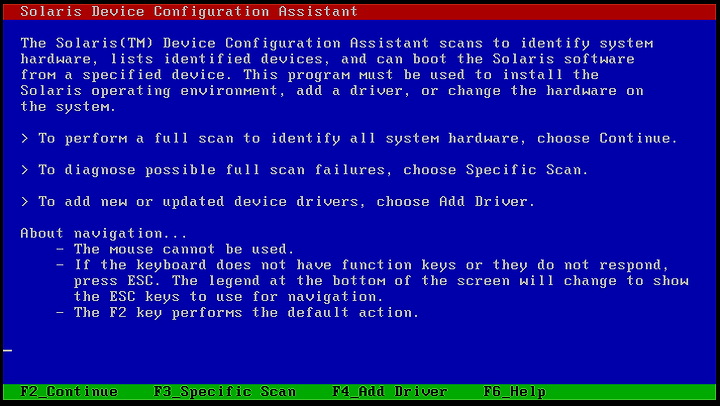720x406 pixels.
Task: Open F6_Help from the bottom legend
Action: click(x=514, y=392)
